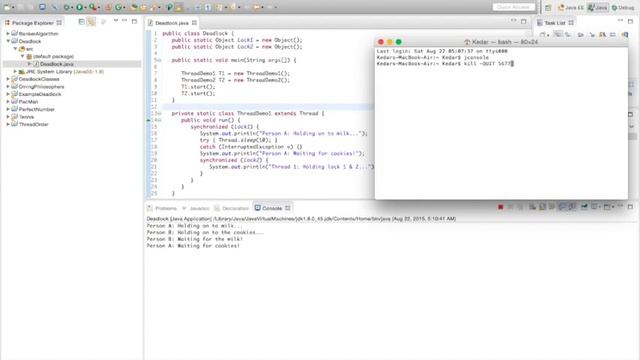Toggle Mark Occurrences in main toolbar
640x360 pixels.
tap(178, 7)
